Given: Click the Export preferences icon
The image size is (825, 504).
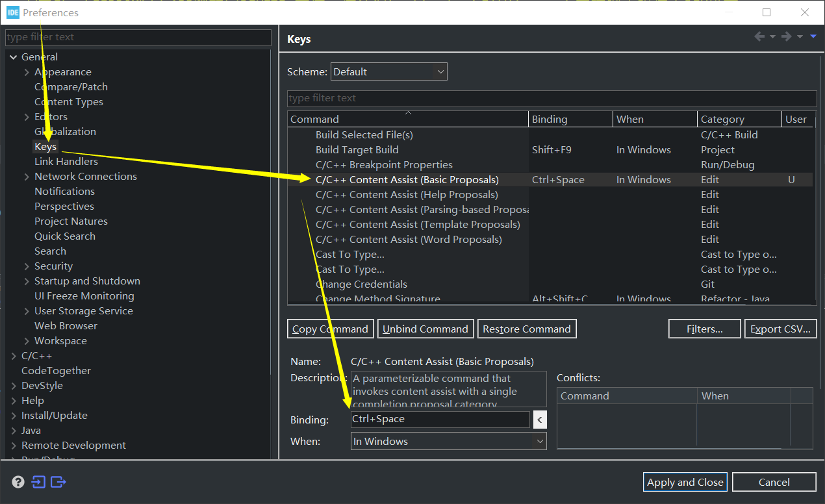Looking at the screenshot, I should pos(58,482).
